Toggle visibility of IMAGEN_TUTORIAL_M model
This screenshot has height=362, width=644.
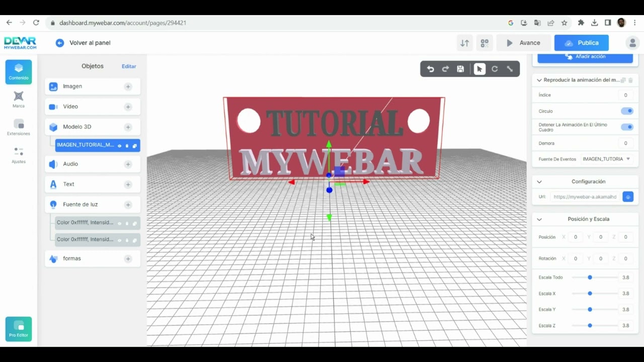(119, 146)
